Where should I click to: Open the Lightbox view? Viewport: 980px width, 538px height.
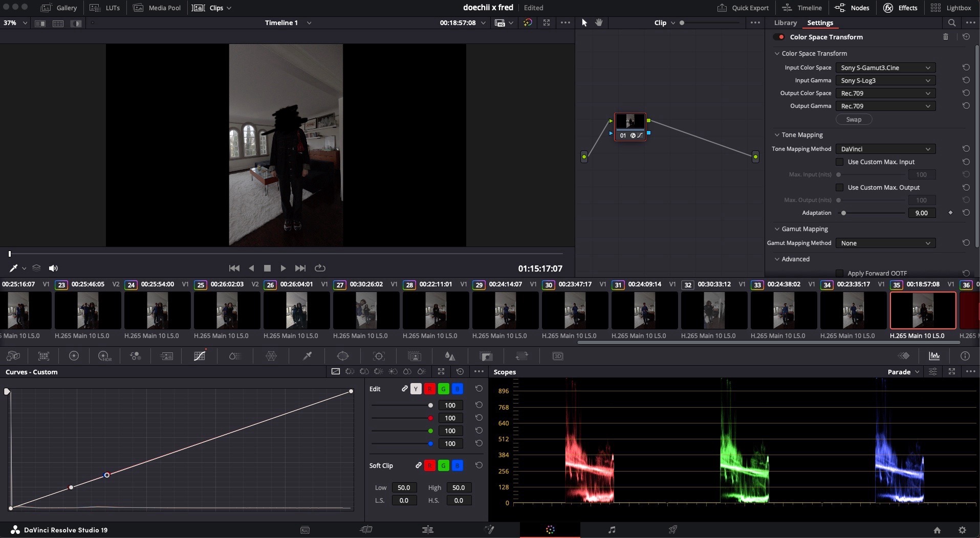[x=950, y=8]
